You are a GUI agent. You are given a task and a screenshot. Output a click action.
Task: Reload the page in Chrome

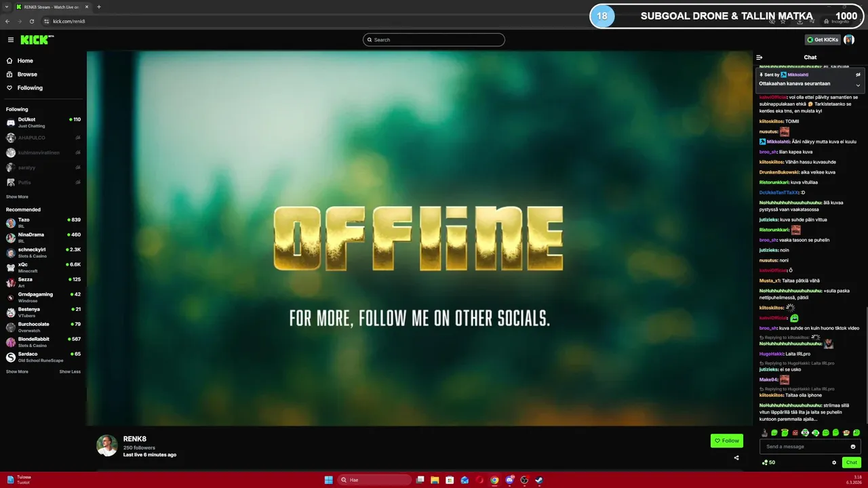[x=31, y=22]
